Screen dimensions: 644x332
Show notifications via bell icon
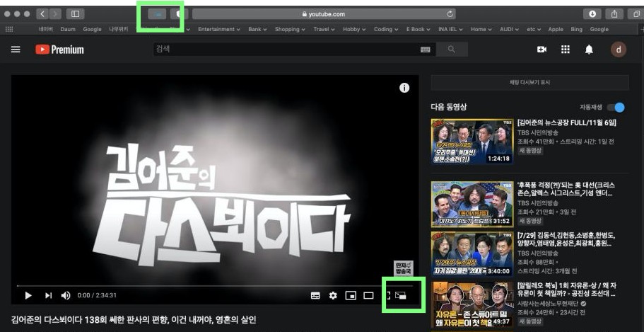[589, 50]
